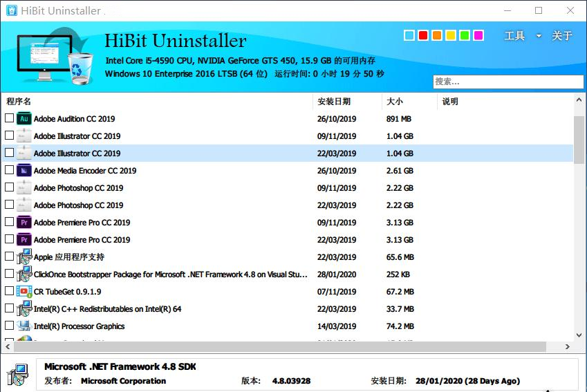Screen dimensions: 587x392
Task: Tick checkbox for CR TubeGet 0.9.1.9
Action: pos(10,291)
